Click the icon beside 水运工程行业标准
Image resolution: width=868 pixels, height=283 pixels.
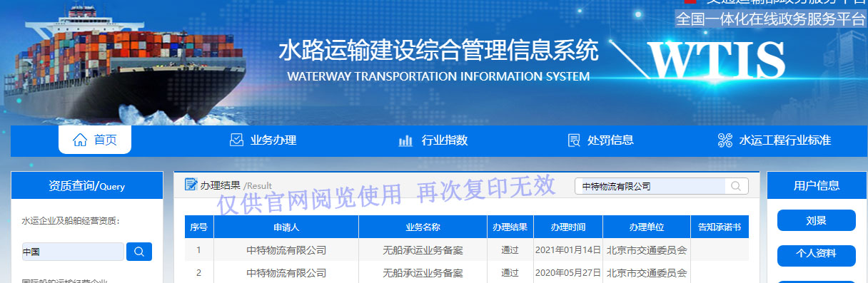[x=725, y=140]
